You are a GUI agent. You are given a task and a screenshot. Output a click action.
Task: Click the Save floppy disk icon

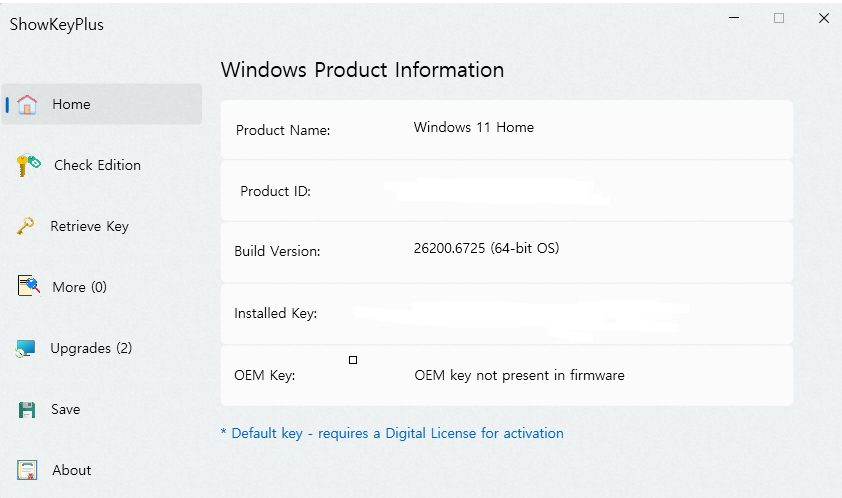pos(27,410)
